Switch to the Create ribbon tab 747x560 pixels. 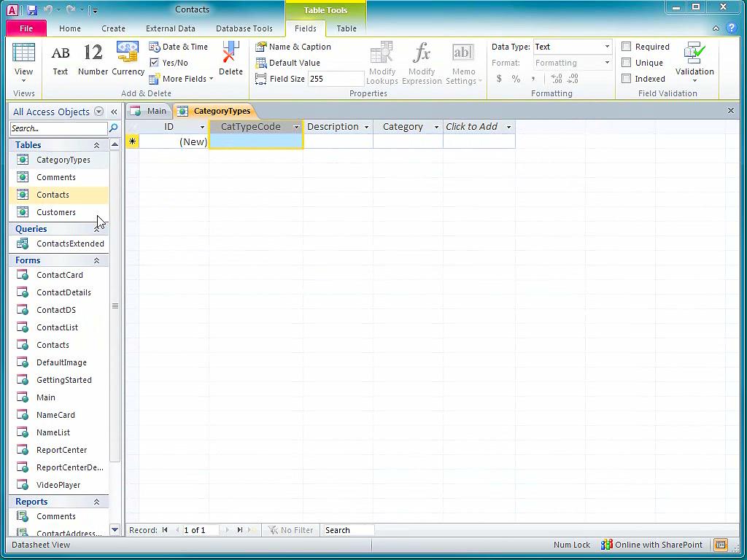(113, 28)
